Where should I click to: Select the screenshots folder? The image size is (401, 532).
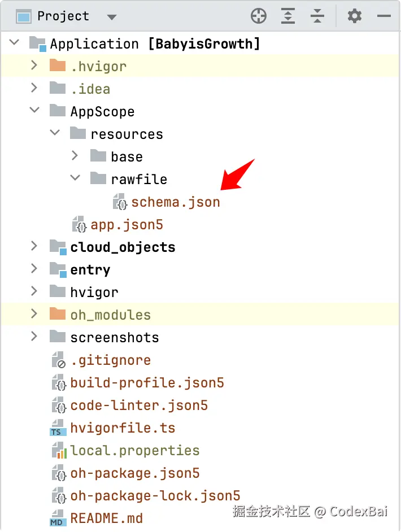click(x=114, y=338)
